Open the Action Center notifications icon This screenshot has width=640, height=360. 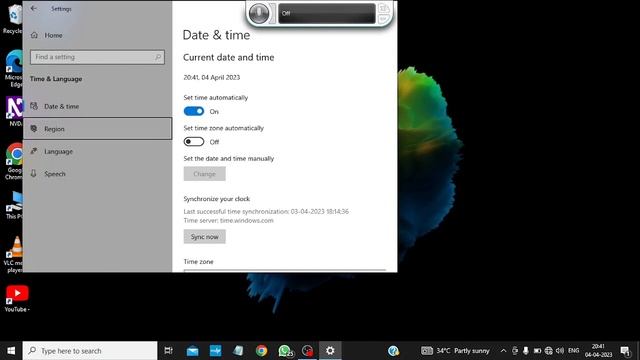coord(625,351)
